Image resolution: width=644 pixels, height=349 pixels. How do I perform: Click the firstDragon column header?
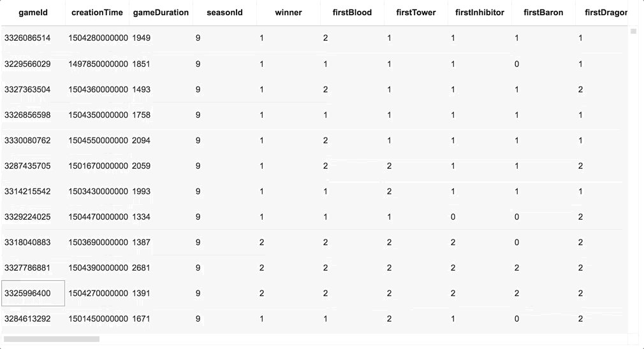(602, 13)
